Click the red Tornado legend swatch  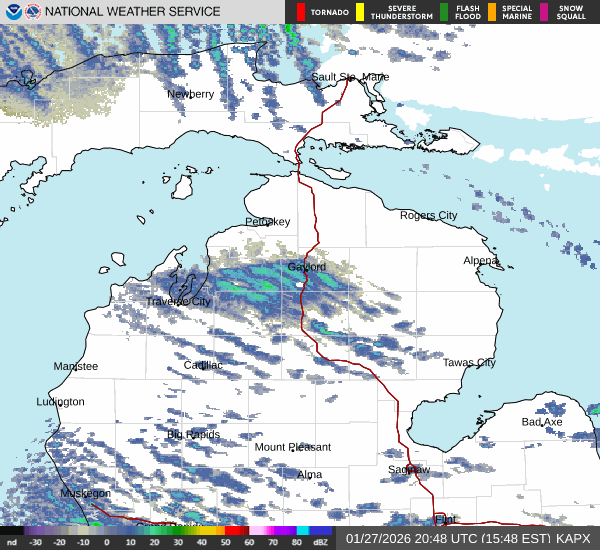(x=302, y=12)
